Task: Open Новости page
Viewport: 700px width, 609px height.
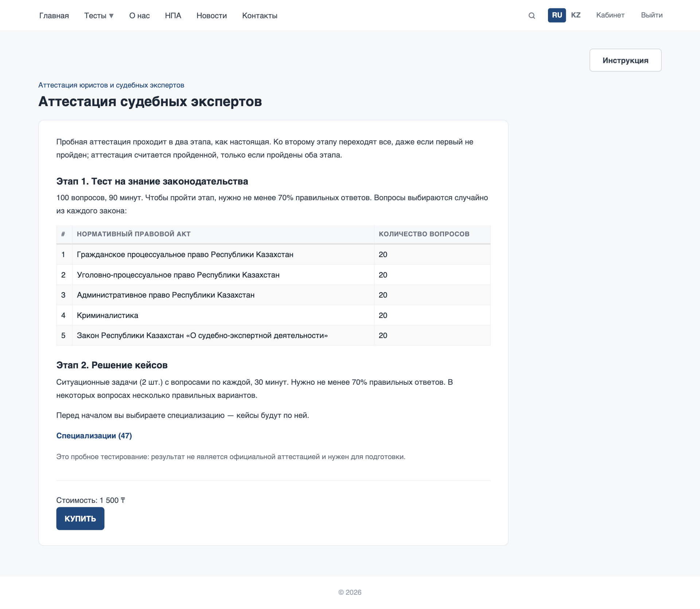Action: tap(211, 16)
